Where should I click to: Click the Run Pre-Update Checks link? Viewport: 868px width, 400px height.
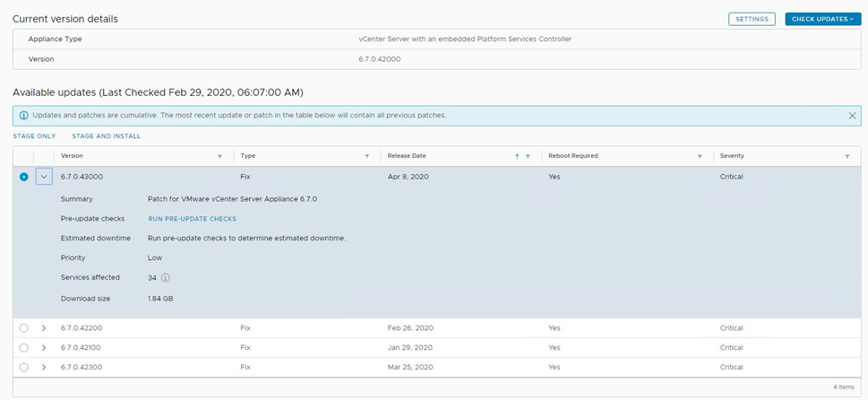point(192,219)
